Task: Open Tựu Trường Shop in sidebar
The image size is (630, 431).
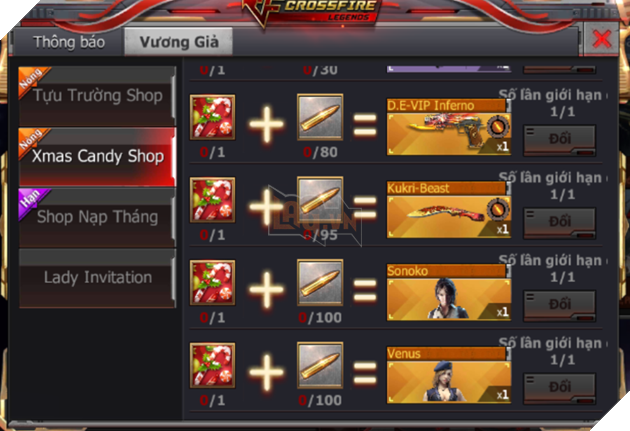Action: point(97,96)
